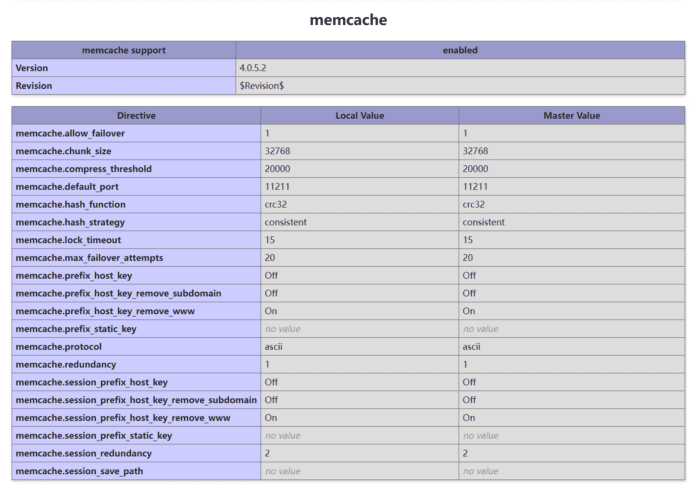
Task: Click local value 2 for session_redundancy
Action: pos(267,453)
